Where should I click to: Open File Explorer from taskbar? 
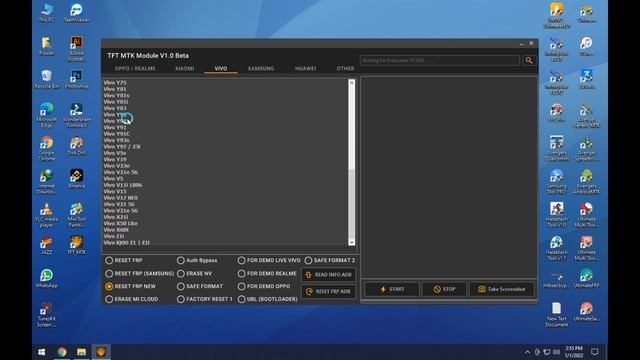tap(82, 352)
